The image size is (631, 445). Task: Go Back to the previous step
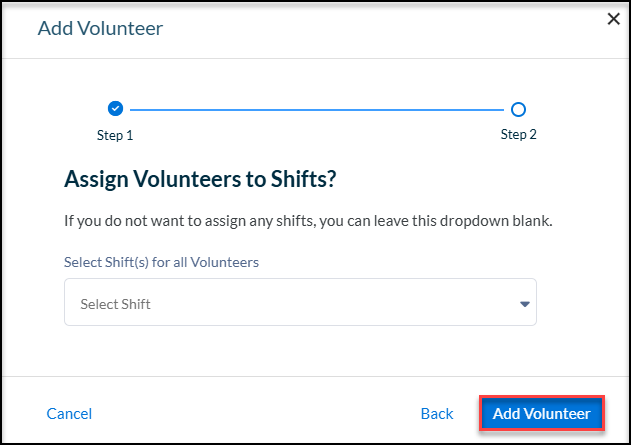pos(437,414)
